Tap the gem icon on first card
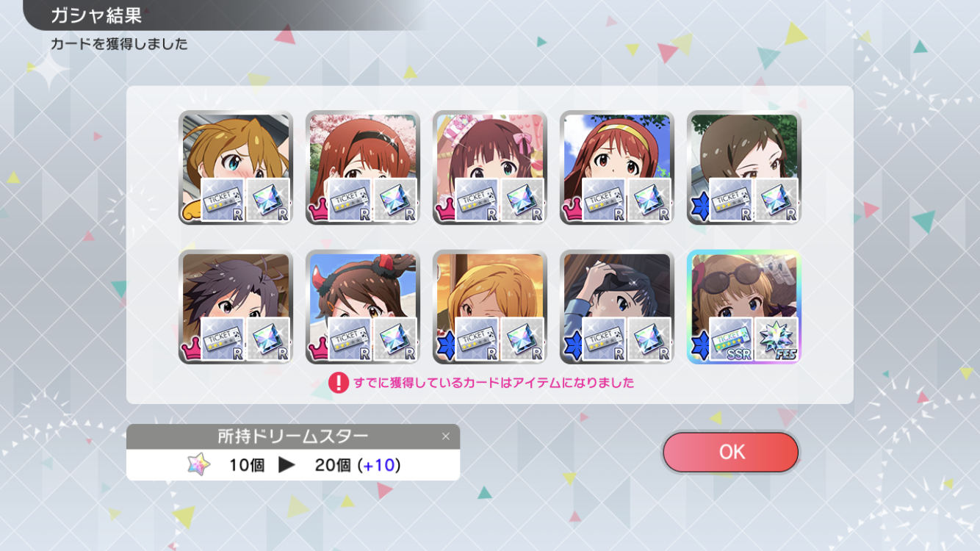The image size is (980, 551). (x=267, y=200)
